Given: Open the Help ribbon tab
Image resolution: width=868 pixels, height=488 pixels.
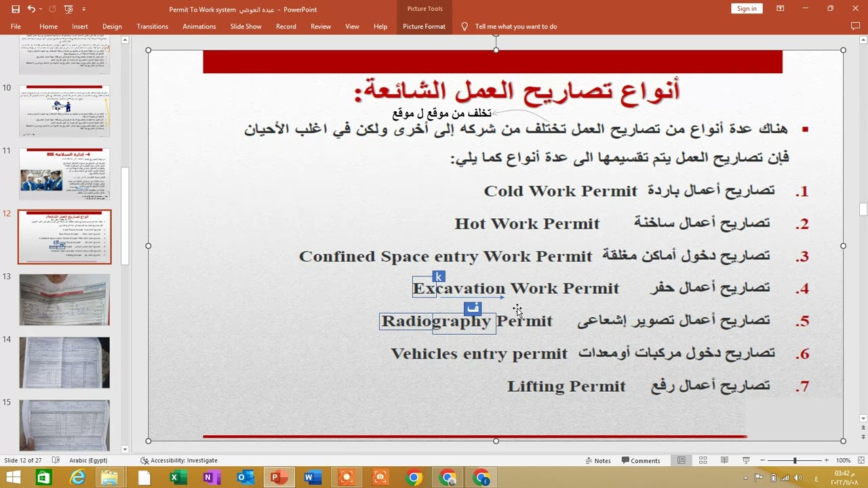Looking at the screenshot, I should click(x=380, y=26).
